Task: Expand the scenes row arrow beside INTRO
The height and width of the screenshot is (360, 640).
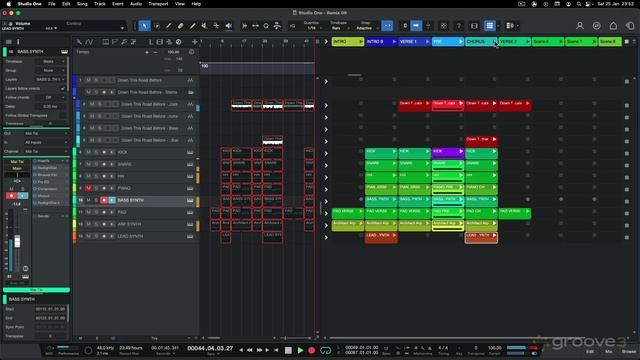Action: click(326, 42)
